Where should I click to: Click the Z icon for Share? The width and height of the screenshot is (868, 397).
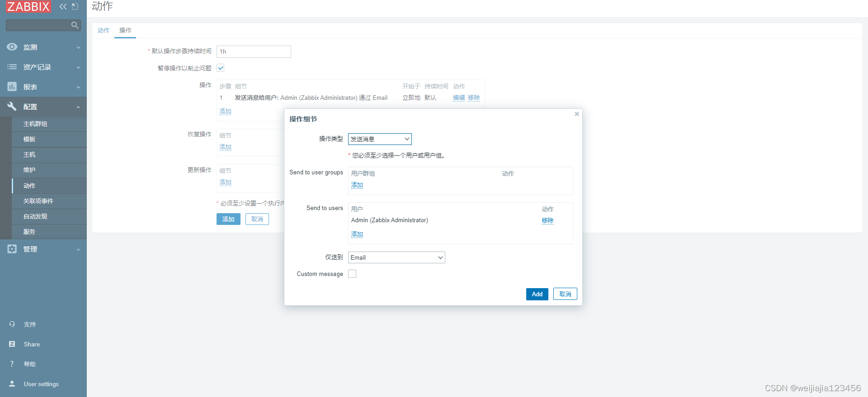pyautogui.click(x=12, y=344)
